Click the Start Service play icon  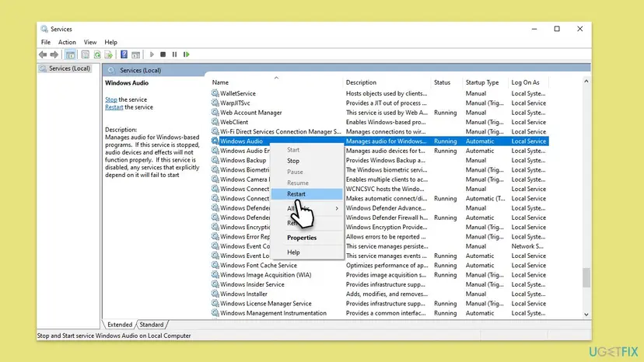coord(152,54)
